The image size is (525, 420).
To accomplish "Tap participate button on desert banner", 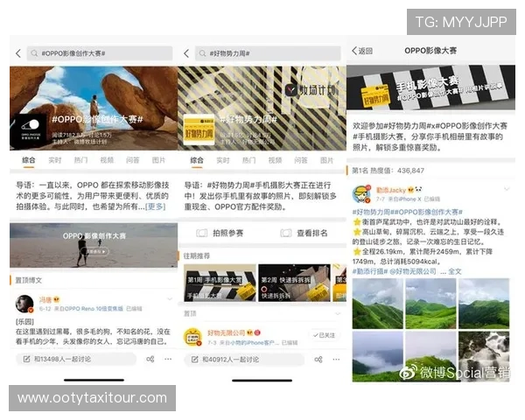I will coord(94,251).
